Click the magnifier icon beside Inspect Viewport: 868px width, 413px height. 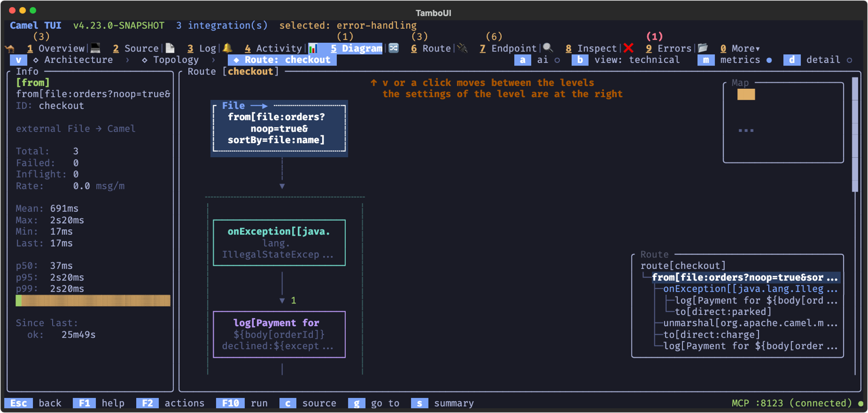(548, 48)
